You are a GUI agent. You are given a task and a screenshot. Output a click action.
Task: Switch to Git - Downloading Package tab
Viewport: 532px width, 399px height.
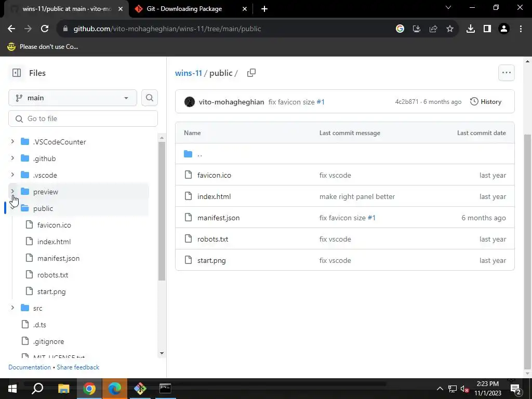pyautogui.click(x=184, y=9)
